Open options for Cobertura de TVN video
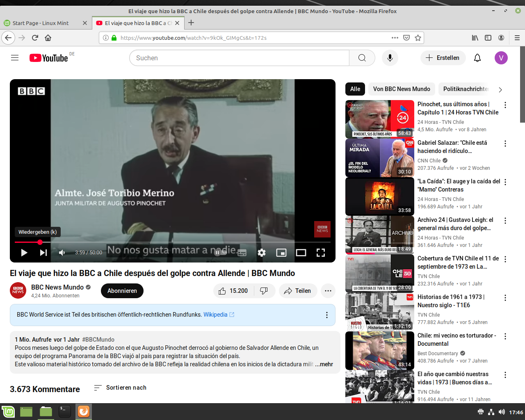 505,259
